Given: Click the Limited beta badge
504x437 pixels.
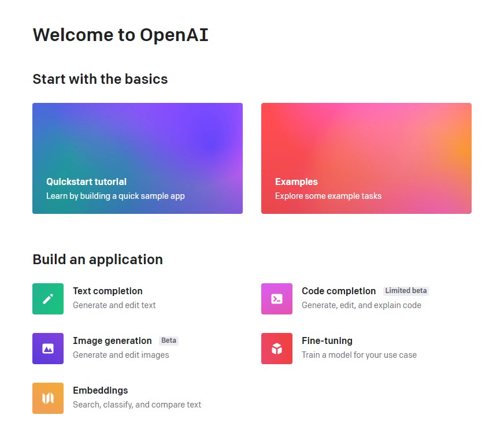Looking at the screenshot, I should [x=406, y=291].
